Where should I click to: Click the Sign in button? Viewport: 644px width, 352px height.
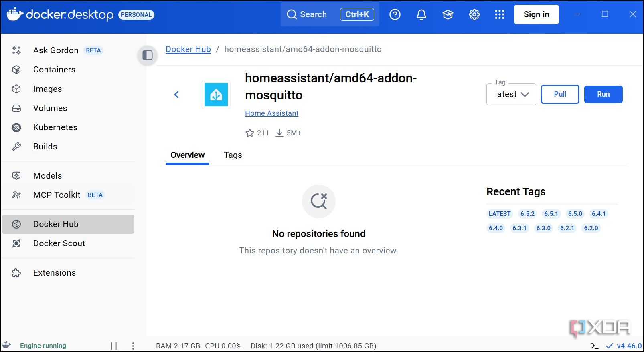537,14
